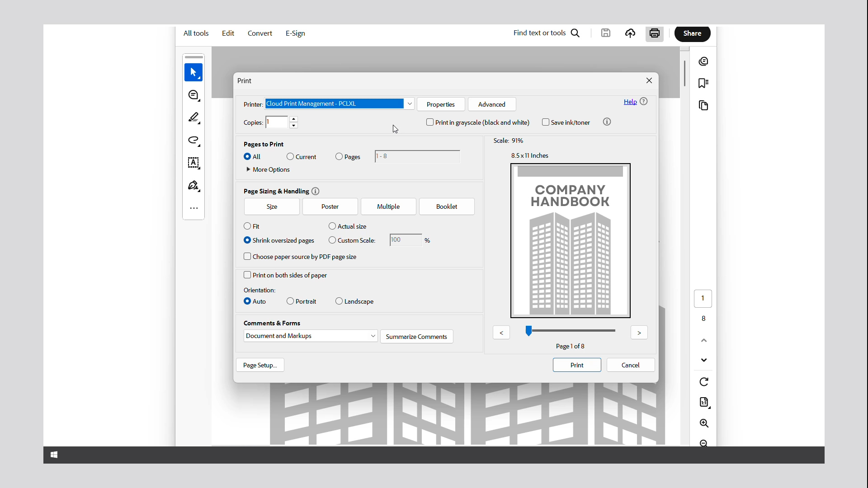Click the fill and sign pen icon

193,186
